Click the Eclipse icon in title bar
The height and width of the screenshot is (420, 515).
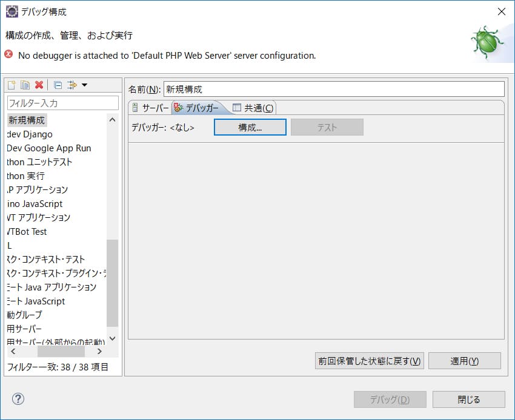[12, 11]
